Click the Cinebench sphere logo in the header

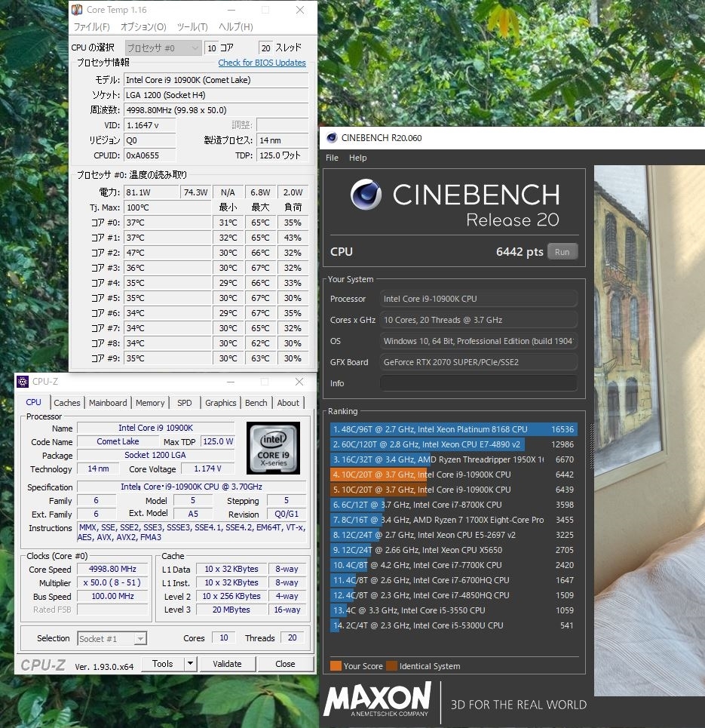point(366,195)
